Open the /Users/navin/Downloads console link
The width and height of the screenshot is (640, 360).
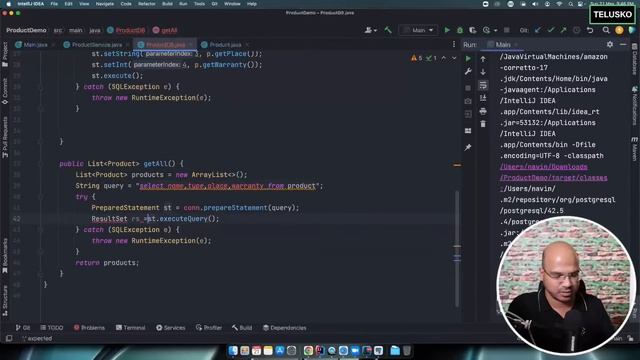(x=544, y=167)
